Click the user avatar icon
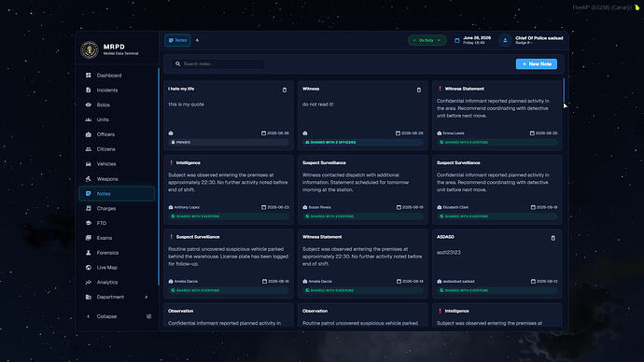The image size is (644, 362). pos(505,40)
